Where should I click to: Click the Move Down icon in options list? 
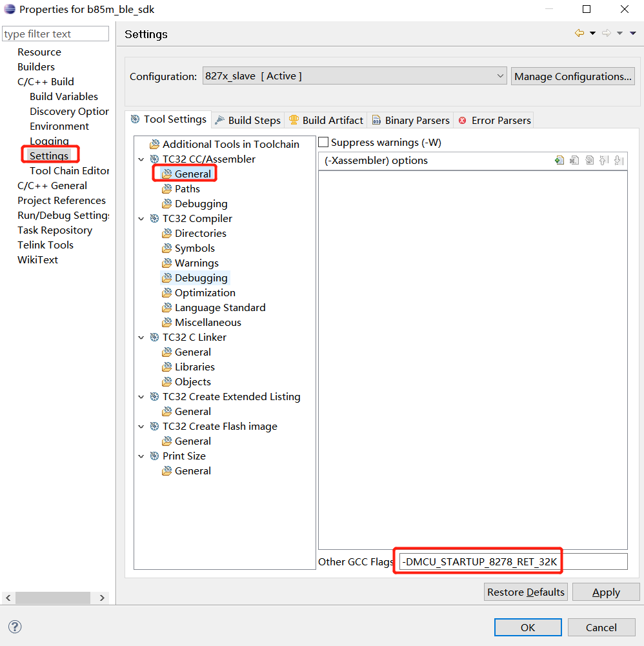pyautogui.click(x=618, y=161)
